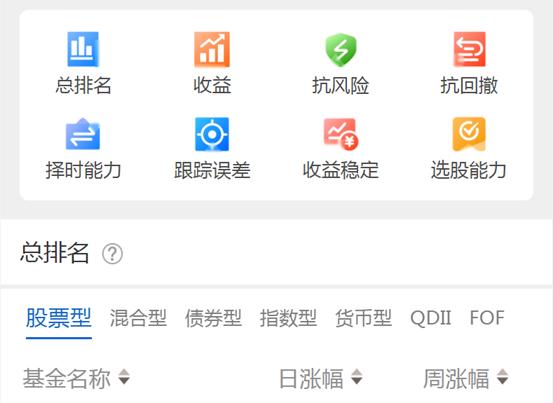Click the question mark help icon beside 总排名
Image resolution: width=553 pixels, height=403 pixels.
pyautogui.click(x=112, y=254)
